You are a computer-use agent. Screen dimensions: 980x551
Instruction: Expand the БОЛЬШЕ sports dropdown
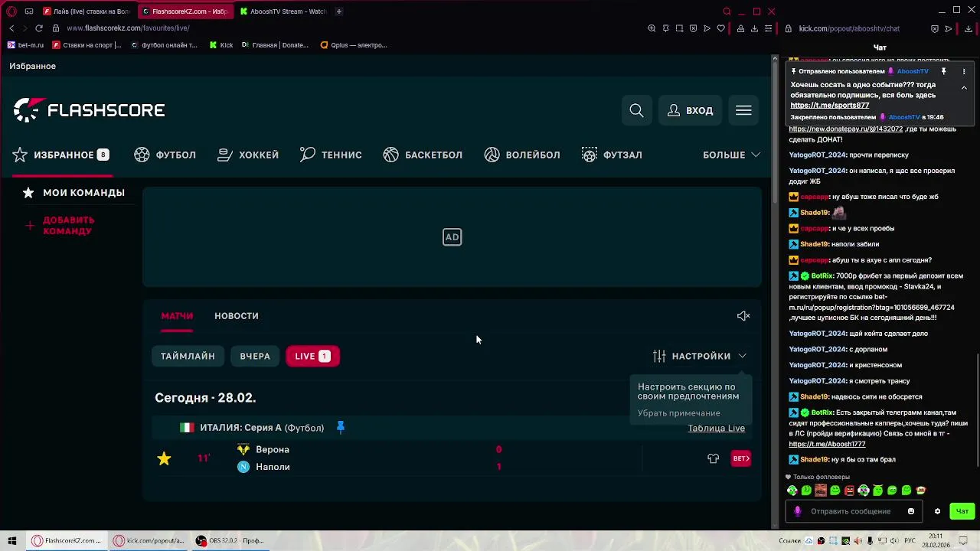point(731,155)
